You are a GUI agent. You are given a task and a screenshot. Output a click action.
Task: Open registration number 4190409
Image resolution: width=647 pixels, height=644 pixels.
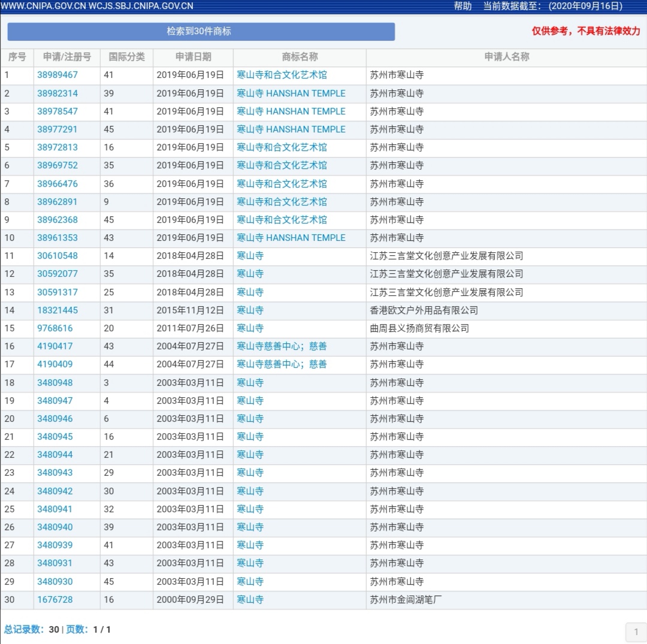point(55,364)
